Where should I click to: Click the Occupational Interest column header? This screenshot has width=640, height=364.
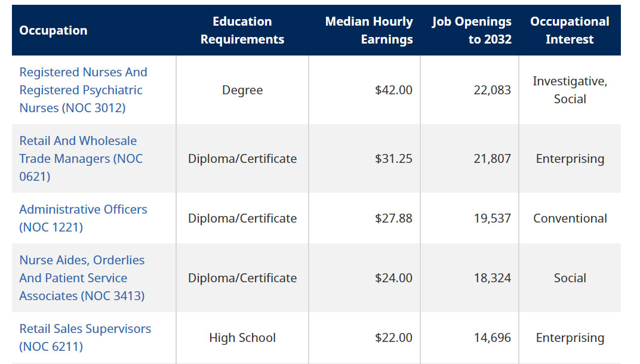(x=570, y=30)
